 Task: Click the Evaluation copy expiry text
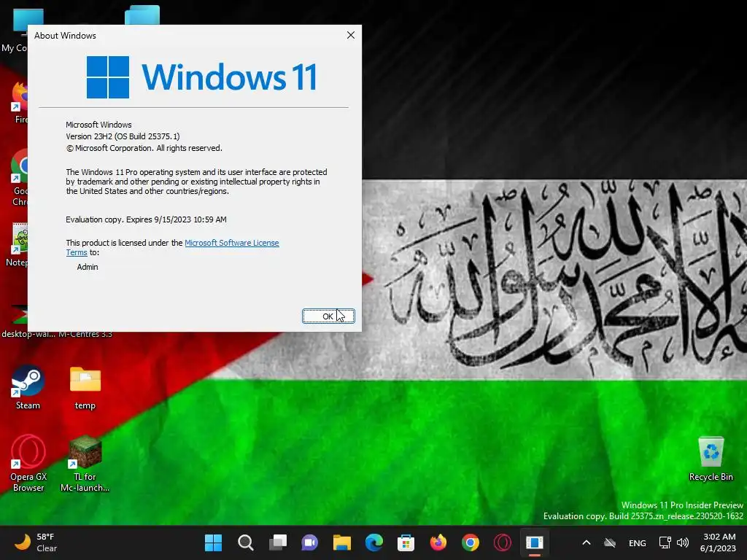pos(146,219)
